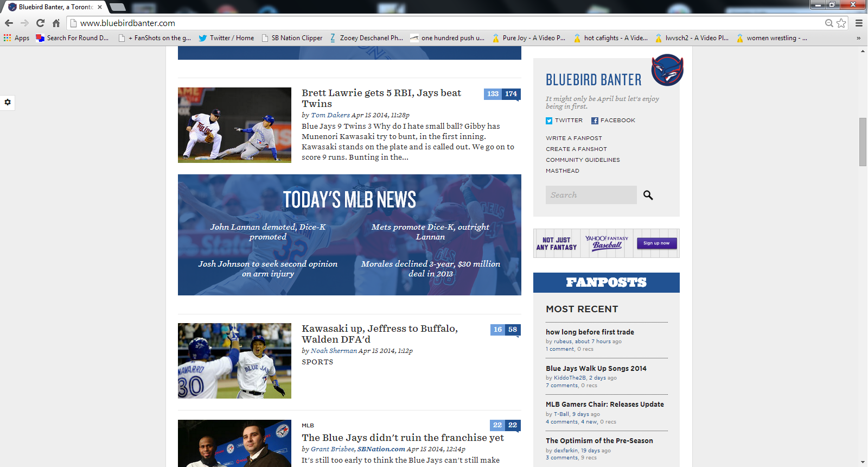Screen dimensions: 868x467
Task: Click the site settings gear icon
Action: coord(8,102)
